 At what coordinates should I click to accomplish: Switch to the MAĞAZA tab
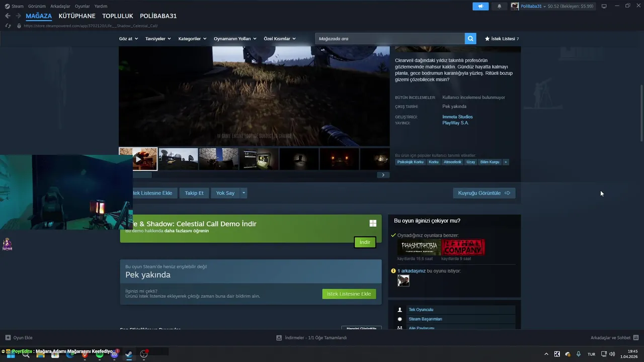click(x=39, y=16)
